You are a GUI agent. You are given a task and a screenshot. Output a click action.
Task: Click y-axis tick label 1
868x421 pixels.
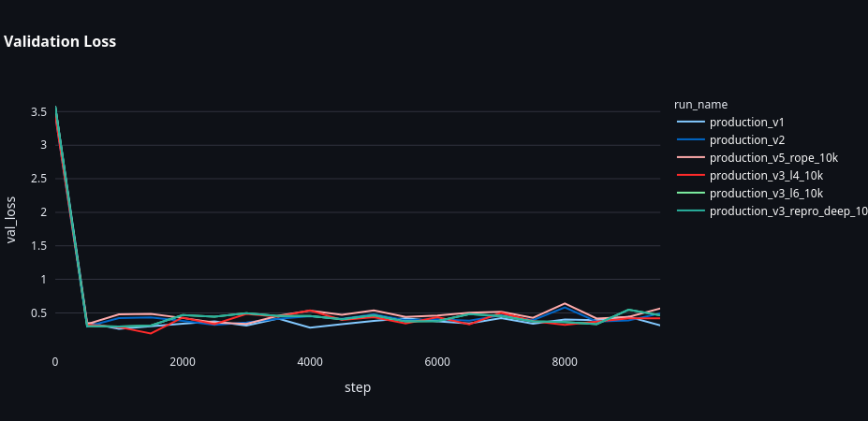click(42, 280)
